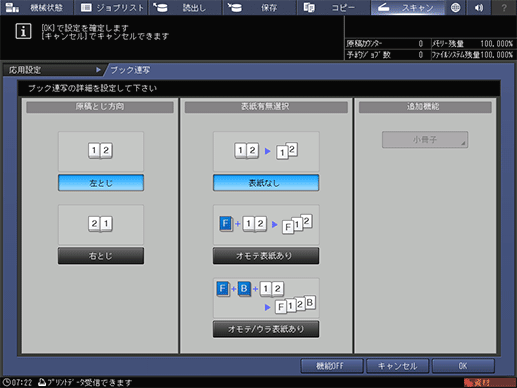
Task: Switch to the 読出し recall tab
Action: (x=185, y=7)
